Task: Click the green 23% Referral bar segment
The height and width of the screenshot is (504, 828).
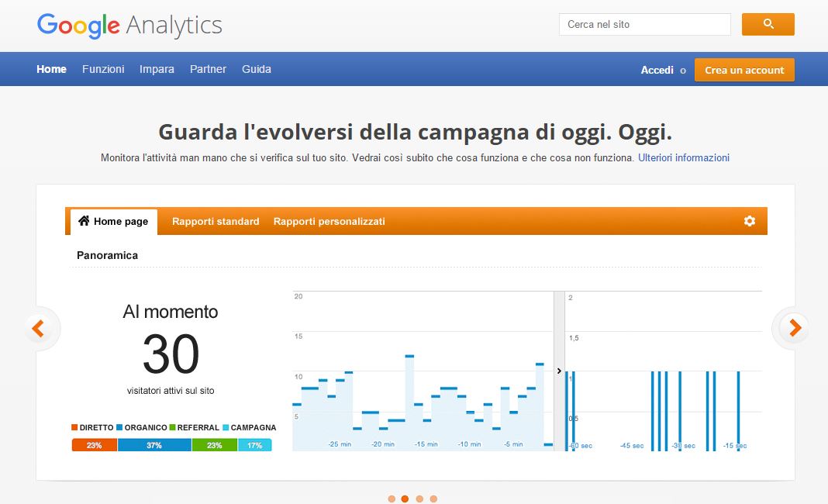Action: click(215, 445)
